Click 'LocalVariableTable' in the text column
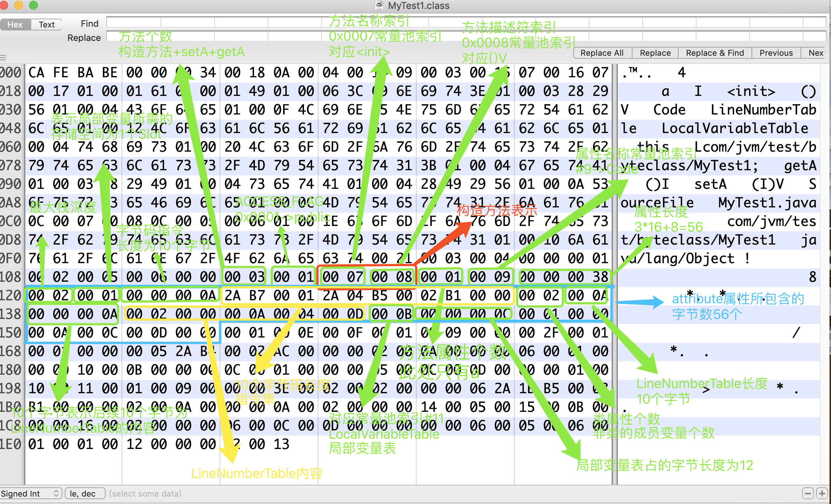 [734, 129]
